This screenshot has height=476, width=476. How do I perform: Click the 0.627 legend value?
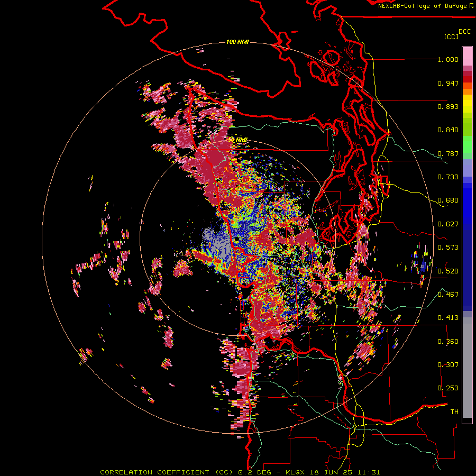pyautogui.click(x=448, y=224)
